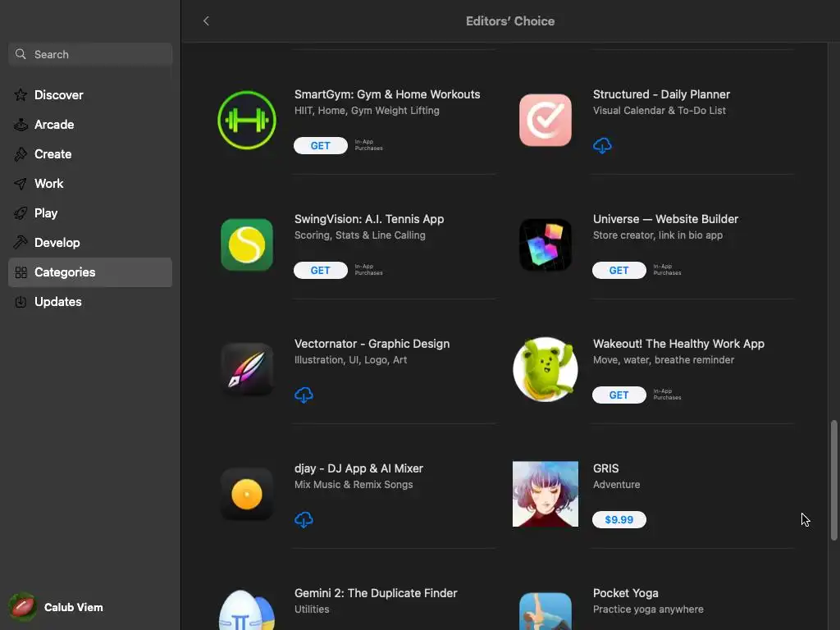The height and width of the screenshot is (630, 840).
Task: Get Wakeout! The Healthy Work App
Action: coord(619,395)
